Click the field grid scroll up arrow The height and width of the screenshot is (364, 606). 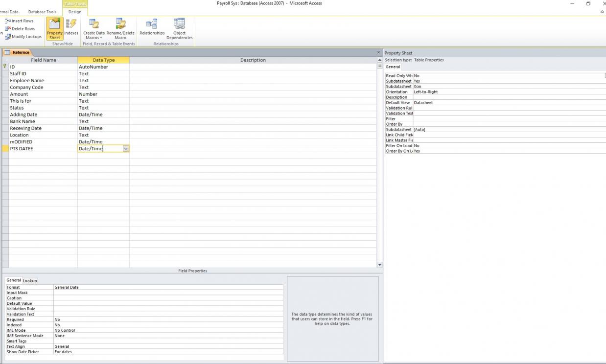point(379,60)
